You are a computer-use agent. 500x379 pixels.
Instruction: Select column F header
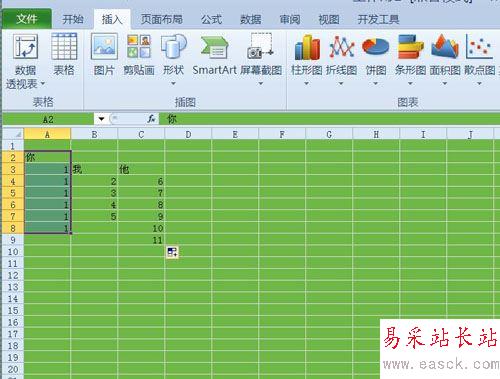click(x=282, y=134)
